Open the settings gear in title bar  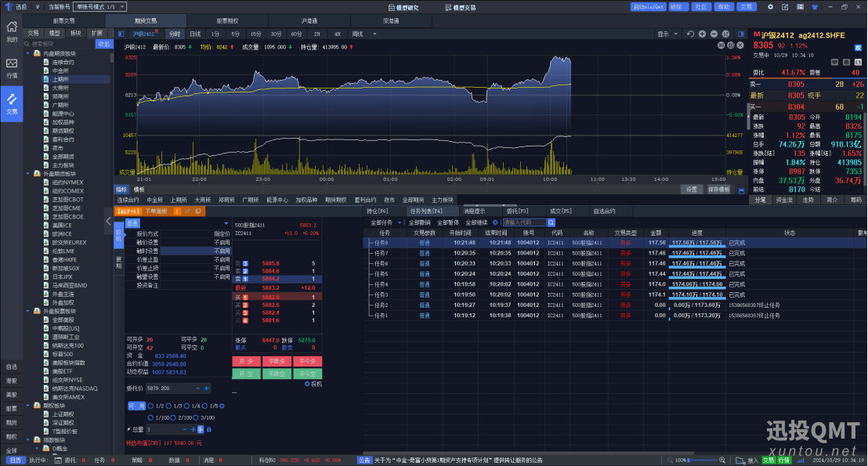coord(770,7)
